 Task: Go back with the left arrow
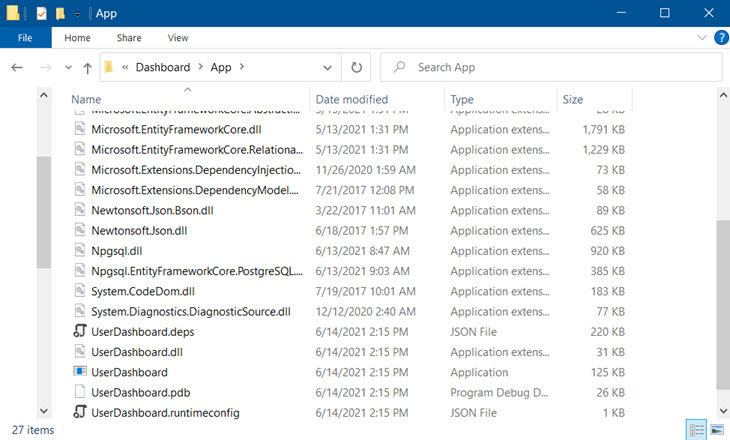pyautogui.click(x=17, y=68)
